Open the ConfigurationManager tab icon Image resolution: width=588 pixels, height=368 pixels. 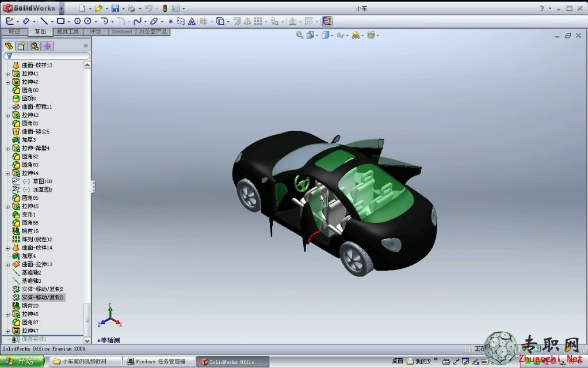(35, 46)
